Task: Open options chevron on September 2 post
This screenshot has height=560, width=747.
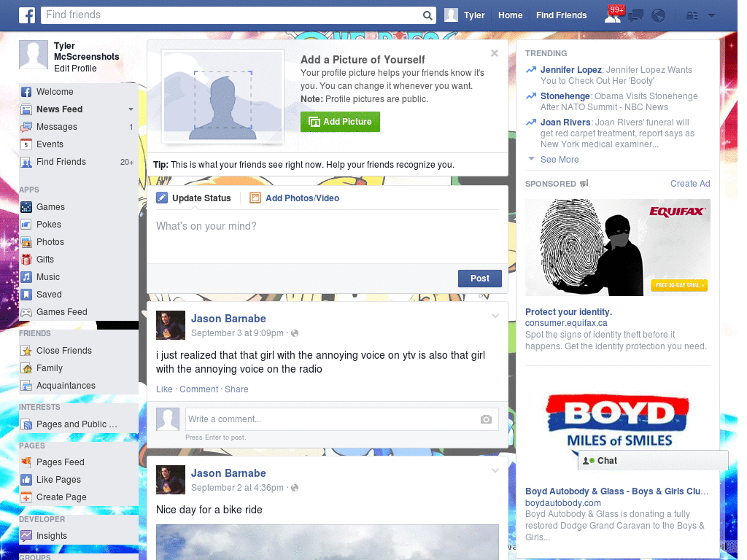Action: pyautogui.click(x=495, y=471)
